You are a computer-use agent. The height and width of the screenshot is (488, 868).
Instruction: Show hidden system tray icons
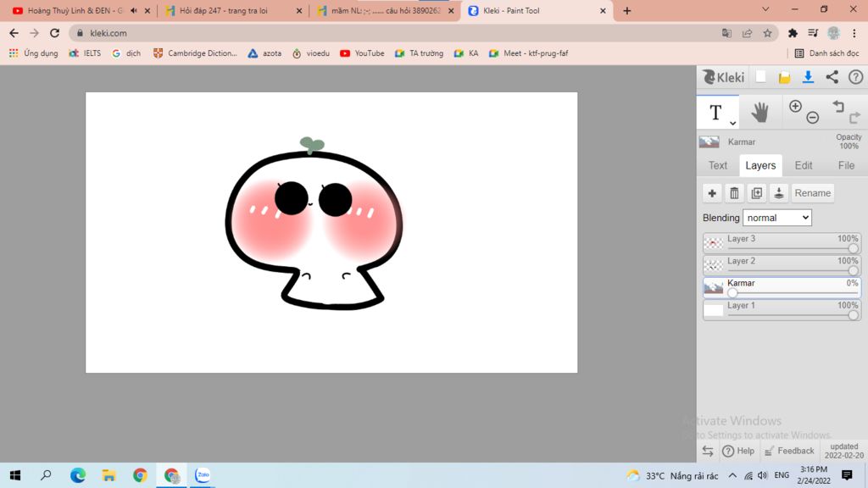[x=732, y=475]
